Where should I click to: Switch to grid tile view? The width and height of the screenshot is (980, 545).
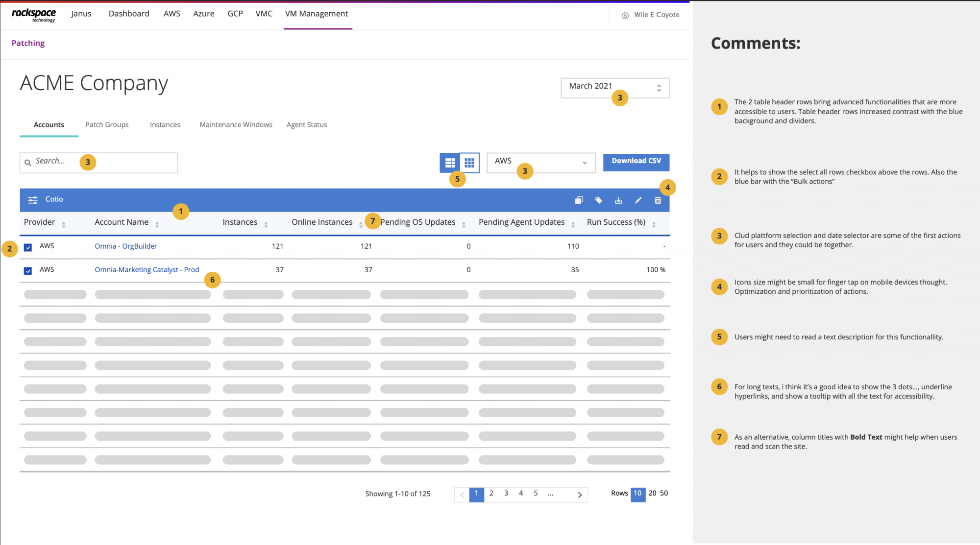(x=469, y=163)
